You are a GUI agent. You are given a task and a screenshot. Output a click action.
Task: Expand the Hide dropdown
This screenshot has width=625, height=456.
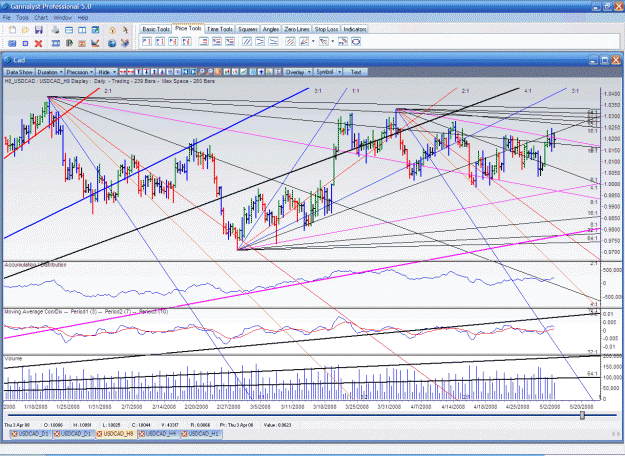click(x=106, y=72)
